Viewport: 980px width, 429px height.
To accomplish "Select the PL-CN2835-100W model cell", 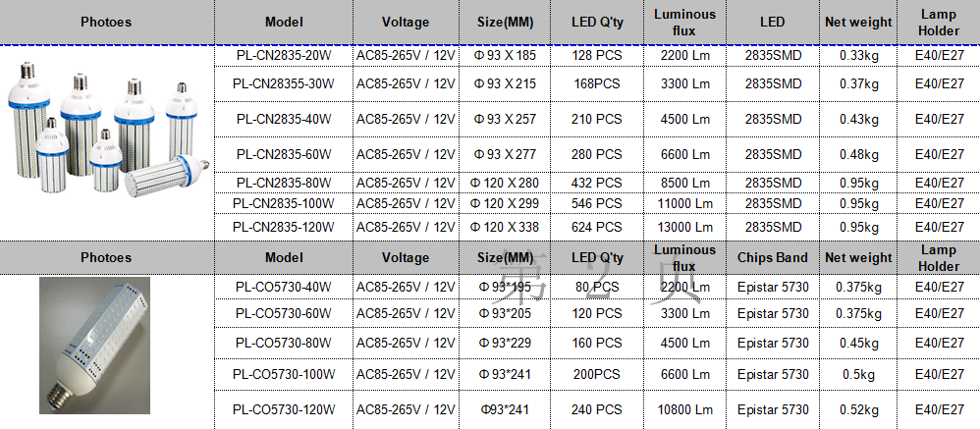I will pyautogui.click(x=283, y=203).
